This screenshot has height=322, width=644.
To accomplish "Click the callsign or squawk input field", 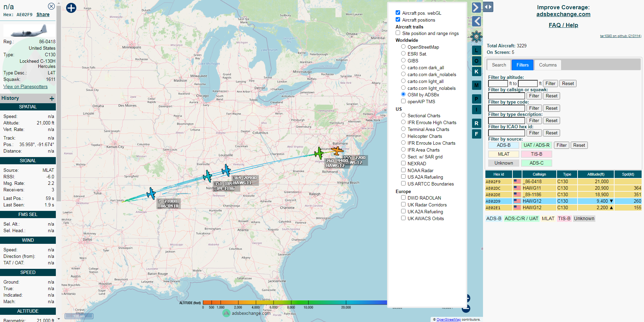I will pyautogui.click(x=506, y=96).
